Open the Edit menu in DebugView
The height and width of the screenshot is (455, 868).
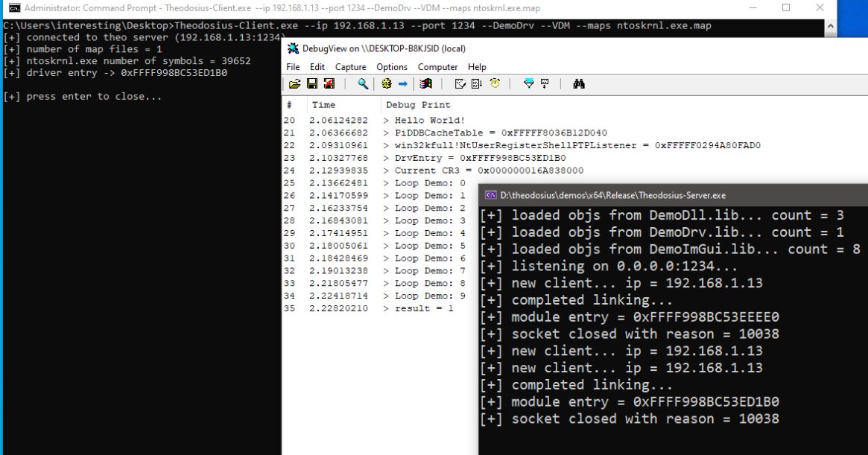click(x=317, y=67)
